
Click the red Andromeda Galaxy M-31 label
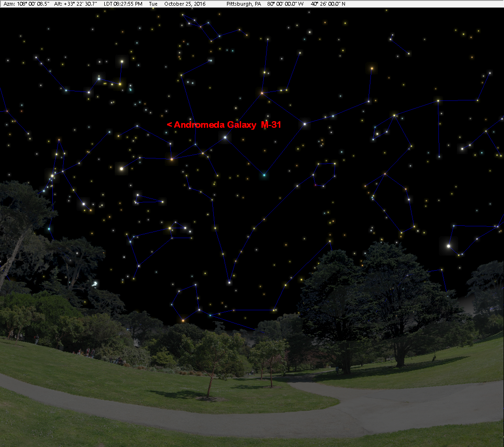point(224,124)
